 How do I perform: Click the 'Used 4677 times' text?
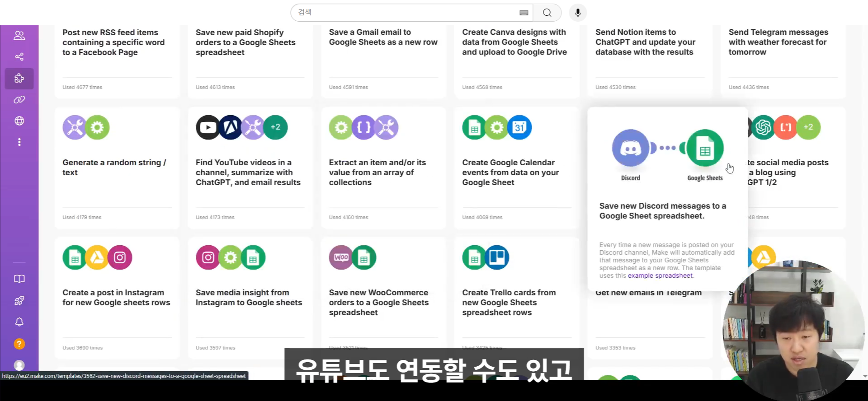(82, 87)
